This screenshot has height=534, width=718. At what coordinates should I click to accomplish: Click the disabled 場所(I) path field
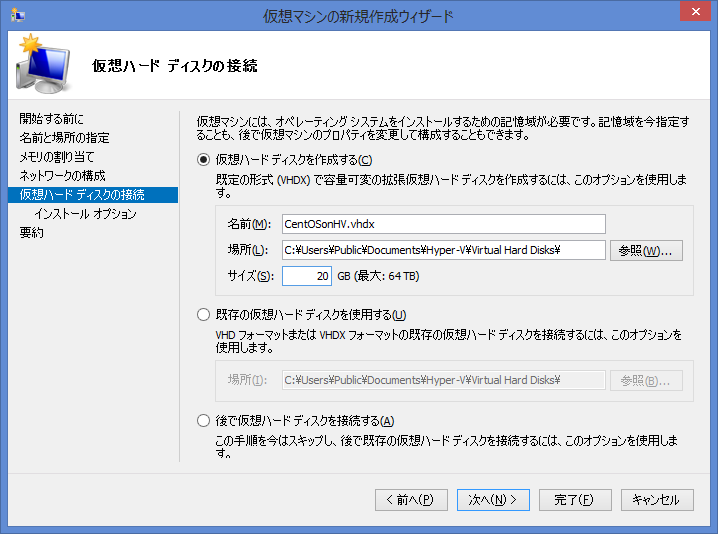[x=444, y=380]
